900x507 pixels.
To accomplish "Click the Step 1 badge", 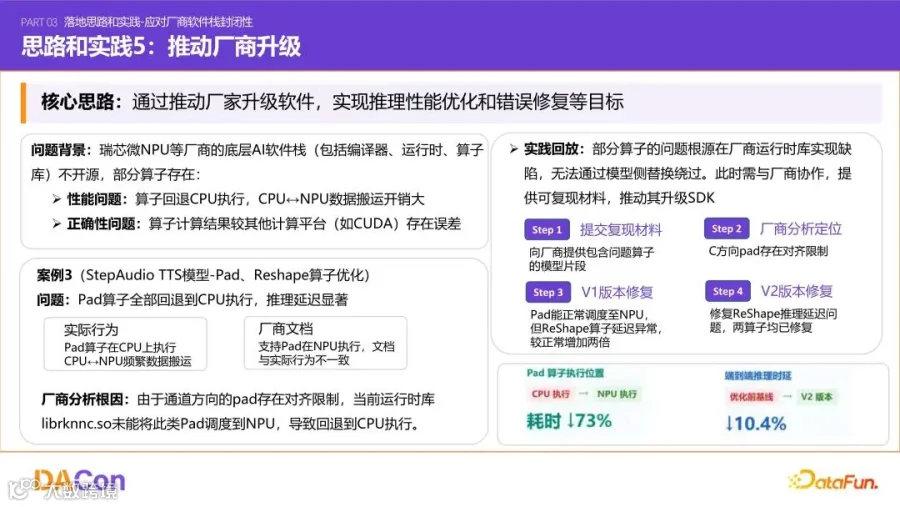I will coord(546,230).
